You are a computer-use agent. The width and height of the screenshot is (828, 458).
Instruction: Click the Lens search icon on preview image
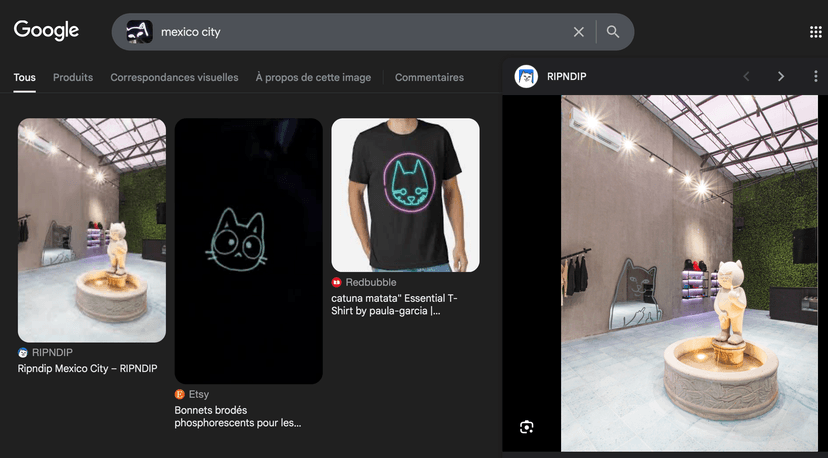pos(527,427)
